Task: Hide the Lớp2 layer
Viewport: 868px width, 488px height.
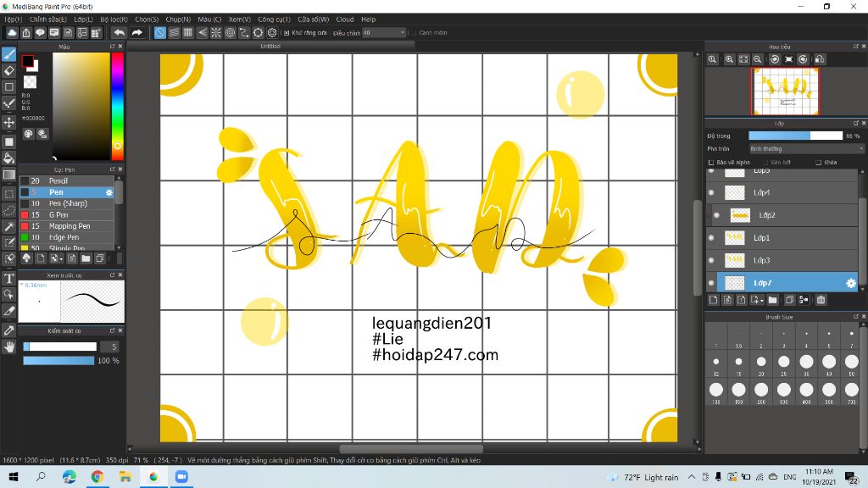Action: click(717, 215)
